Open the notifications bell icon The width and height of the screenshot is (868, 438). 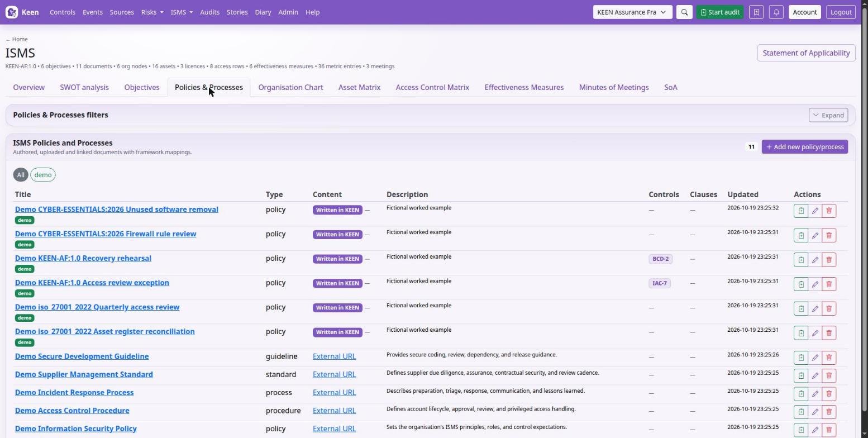(x=776, y=12)
